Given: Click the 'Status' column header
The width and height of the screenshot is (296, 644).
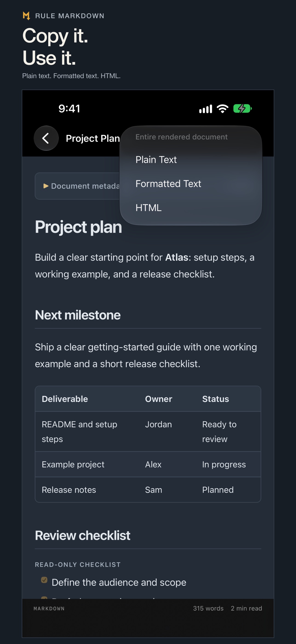Looking at the screenshot, I should [216, 399].
